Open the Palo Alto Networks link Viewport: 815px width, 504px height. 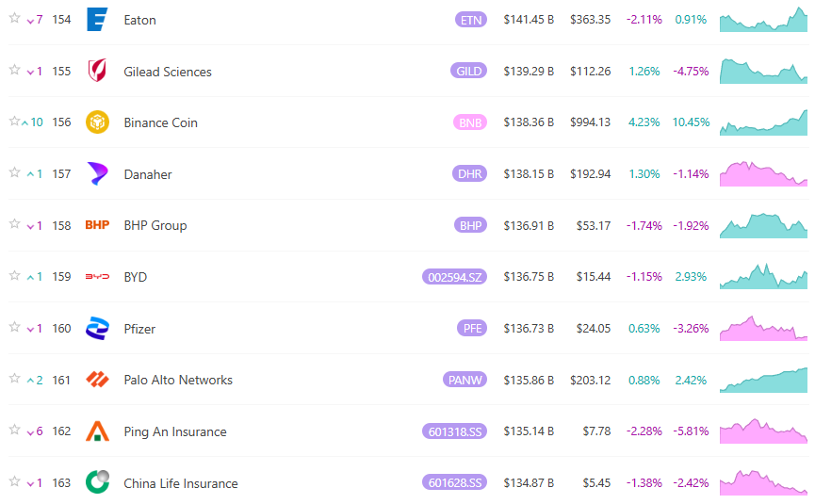coord(178,380)
